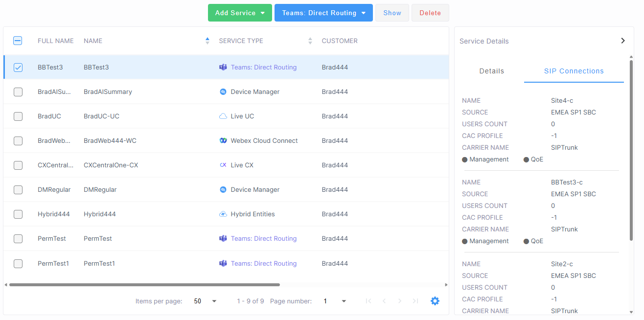Open the Page number selector

(335, 301)
